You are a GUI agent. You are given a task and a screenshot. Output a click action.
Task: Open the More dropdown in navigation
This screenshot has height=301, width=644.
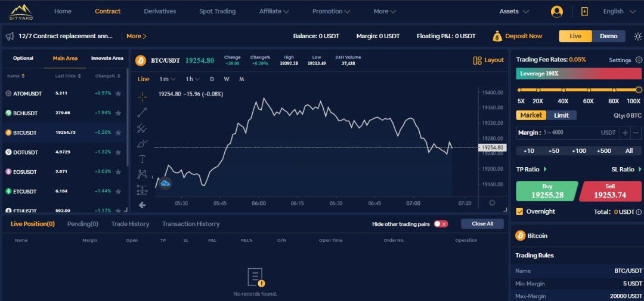coord(385,11)
